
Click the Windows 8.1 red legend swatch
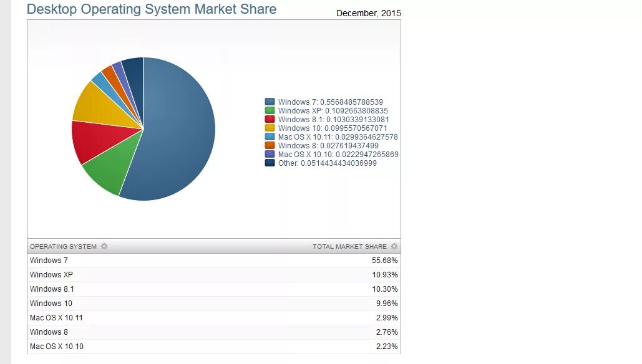point(270,119)
